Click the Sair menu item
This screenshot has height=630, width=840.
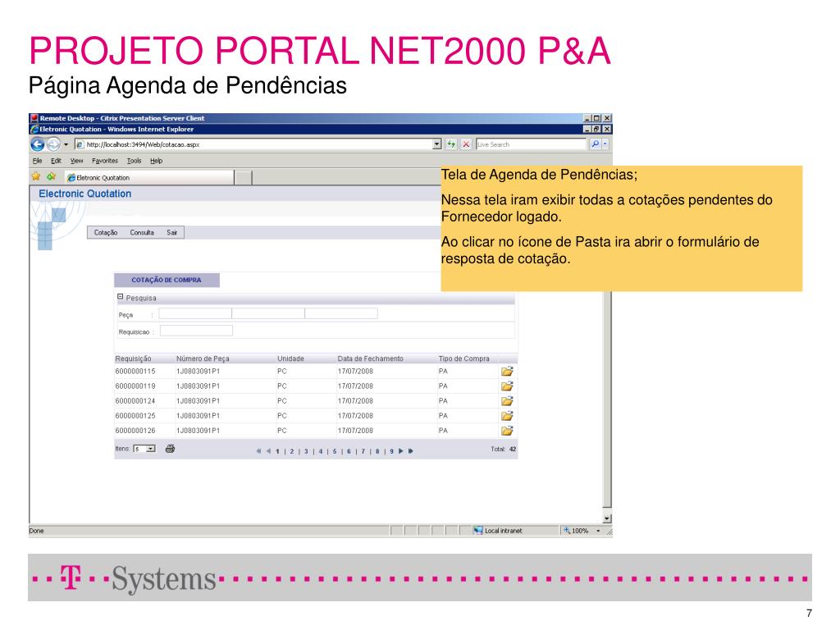171,232
